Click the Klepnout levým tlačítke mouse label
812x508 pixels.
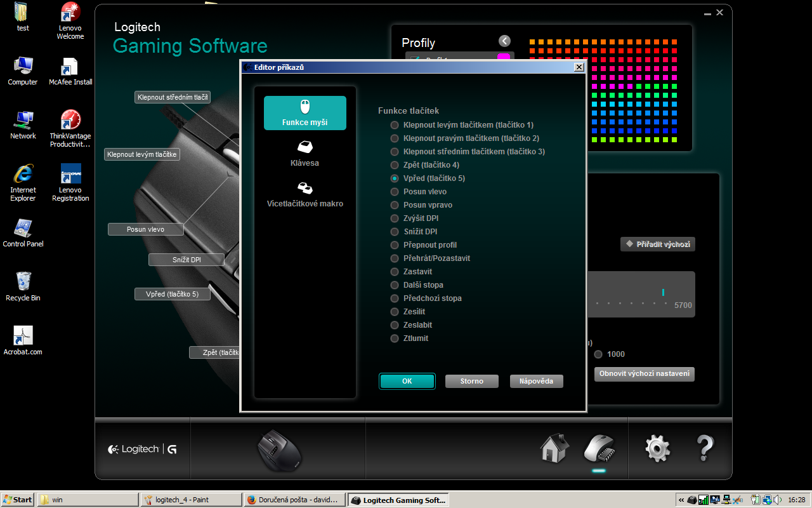(x=142, y=154)
